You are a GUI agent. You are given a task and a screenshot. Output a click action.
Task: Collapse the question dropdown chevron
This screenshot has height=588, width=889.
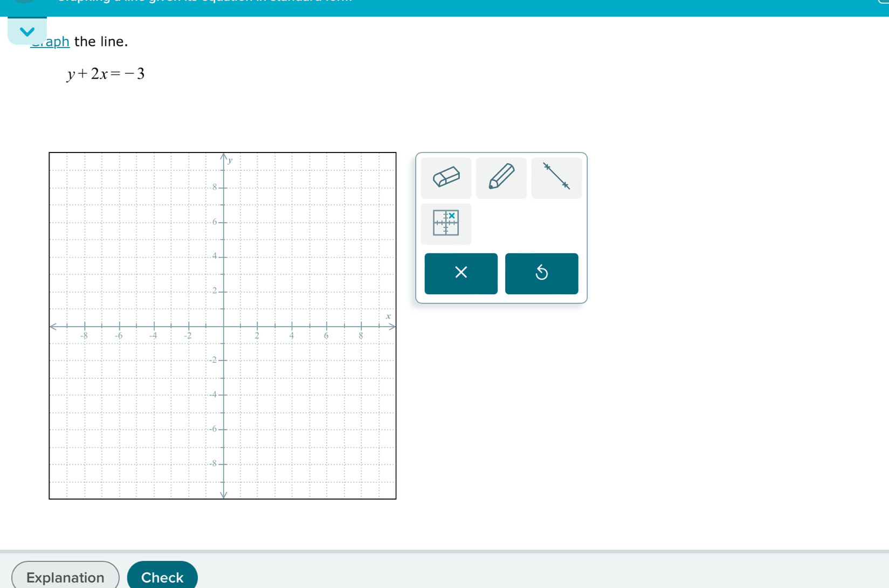[27, 31]
